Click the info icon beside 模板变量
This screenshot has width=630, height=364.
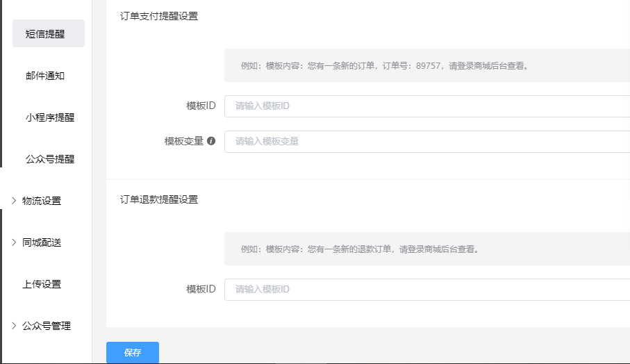click(211, 141)
